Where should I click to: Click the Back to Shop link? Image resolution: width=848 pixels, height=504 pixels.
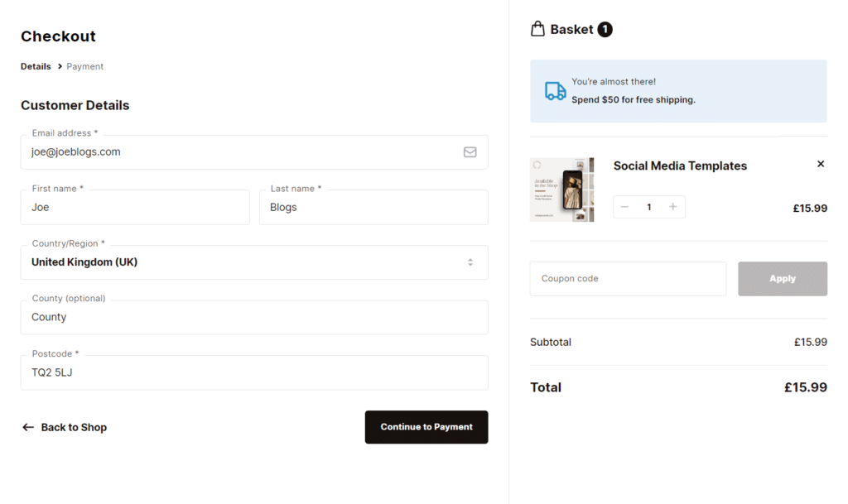pyautogui.click(x=73, y=427)
